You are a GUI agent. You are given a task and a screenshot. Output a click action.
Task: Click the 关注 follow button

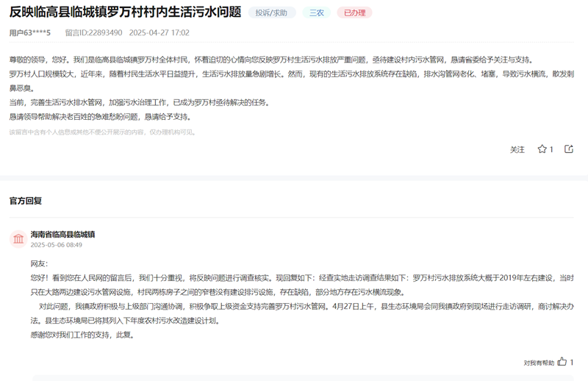click(517, 149)
